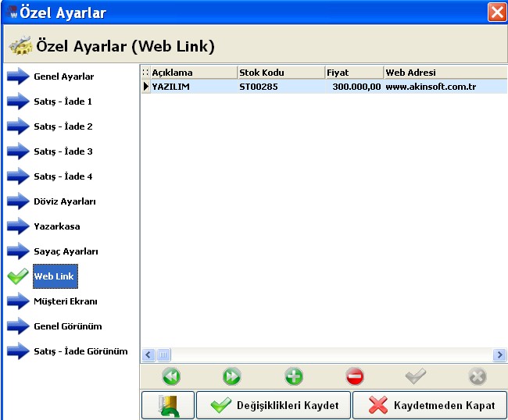The width and height of the screenshot is (508, 420).
Task: Open the Döviz Ayarları section
Action: point(65,201)
